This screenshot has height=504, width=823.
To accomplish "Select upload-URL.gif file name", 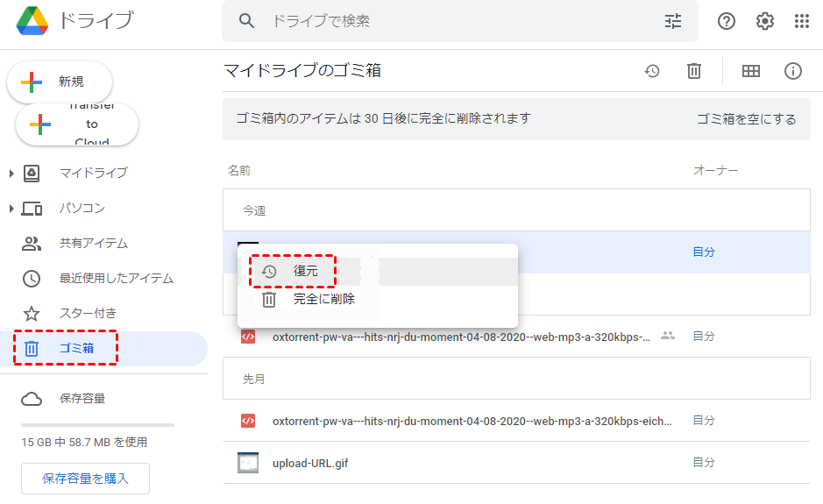I will point(310,463).
